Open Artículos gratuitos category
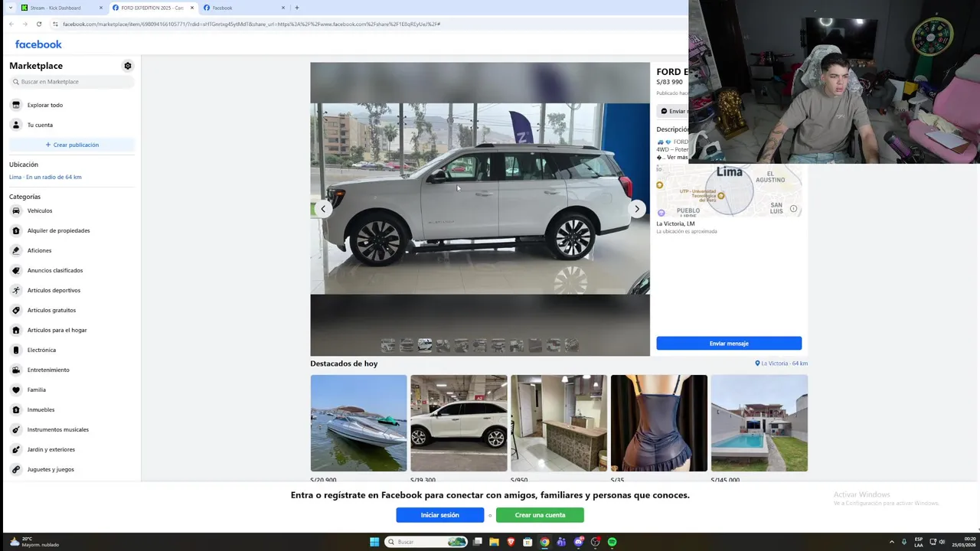Screen dimensions: 980x551 tap(72, 310)
